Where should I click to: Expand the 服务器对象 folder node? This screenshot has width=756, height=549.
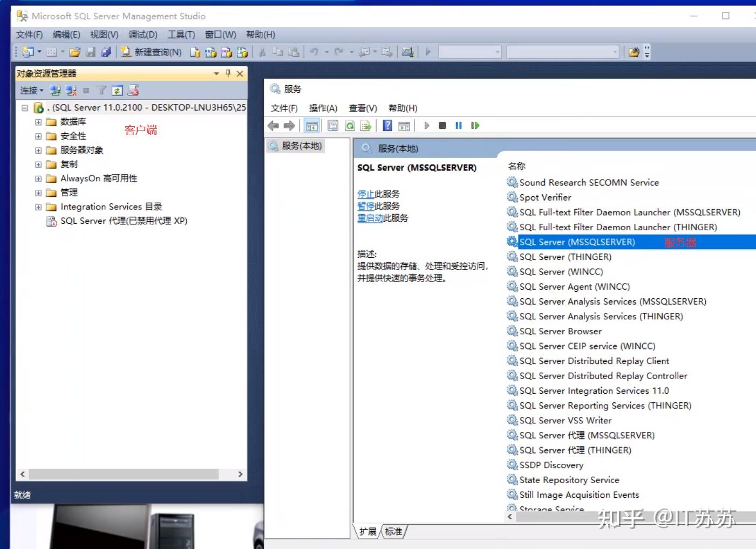(38, 150)
